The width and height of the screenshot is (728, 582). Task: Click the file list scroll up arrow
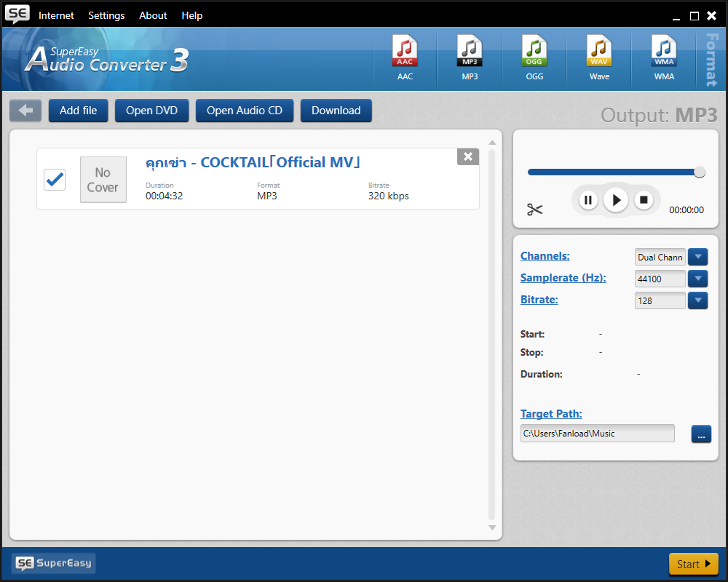[492, 143]
